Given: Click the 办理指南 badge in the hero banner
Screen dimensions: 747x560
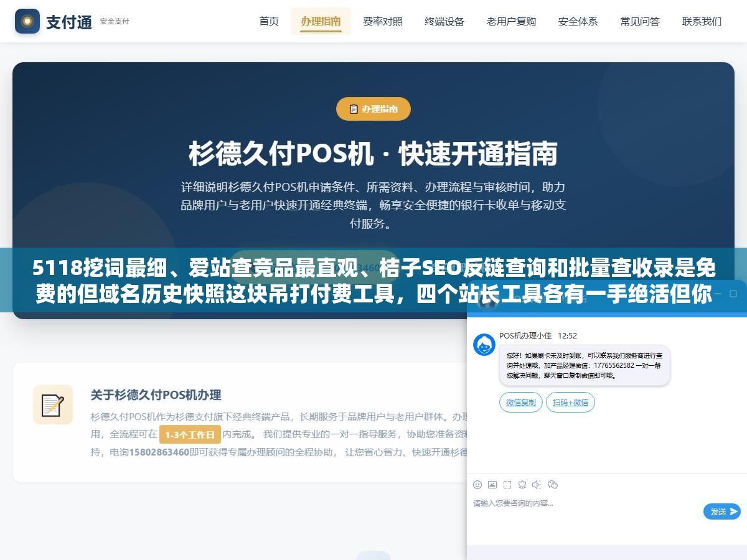Looking at the screenshot, I should 374,109.
